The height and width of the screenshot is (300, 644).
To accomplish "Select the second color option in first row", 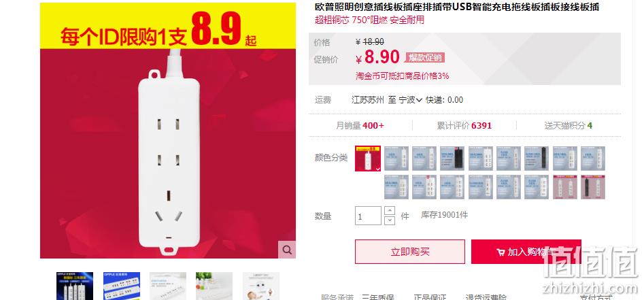I will pos(396,159).
